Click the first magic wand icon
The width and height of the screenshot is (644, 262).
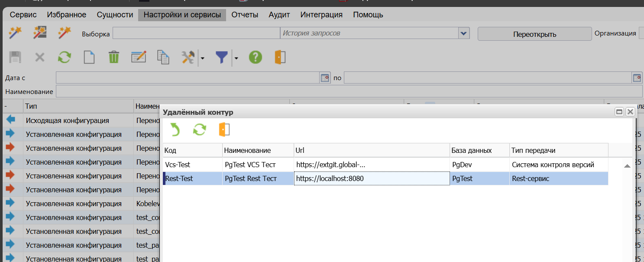pyautogui.click(x=16, y=33)
